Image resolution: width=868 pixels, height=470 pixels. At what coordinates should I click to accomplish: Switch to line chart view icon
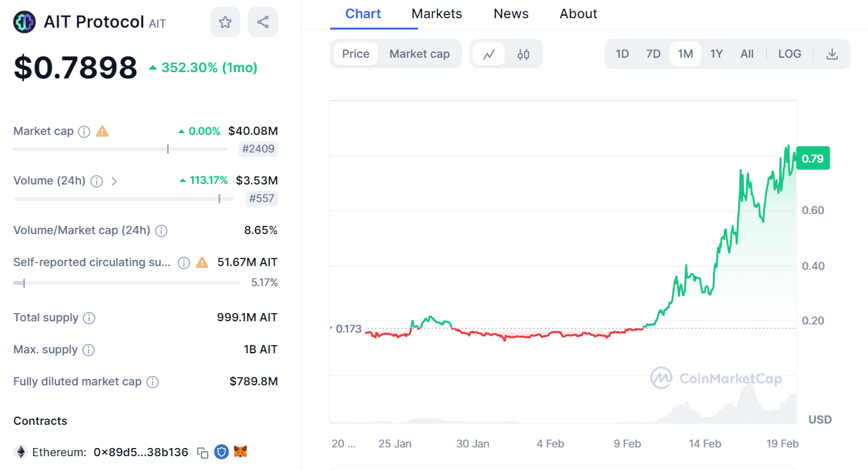pyautogui.click(x=489, y=54)
